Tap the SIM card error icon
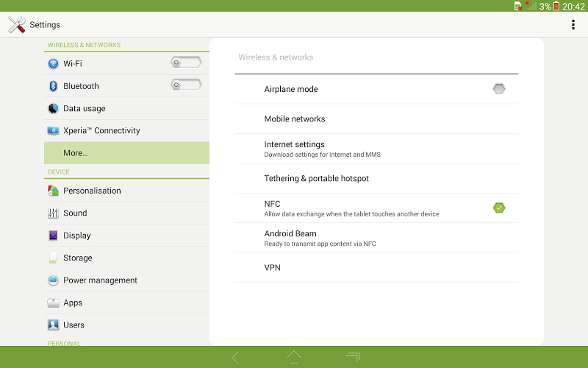 (x=518, y=6)
